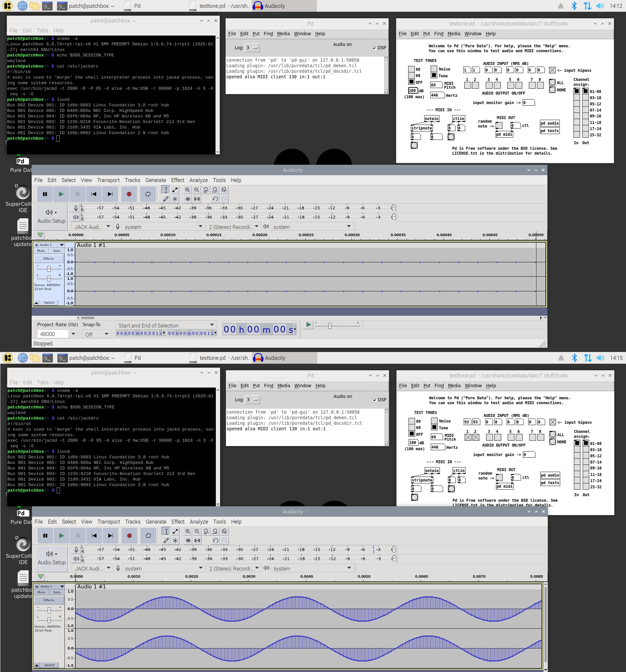
Task: Click volume speaker icon on the 14:15 taskbar
Action: [x=600, y=358]
